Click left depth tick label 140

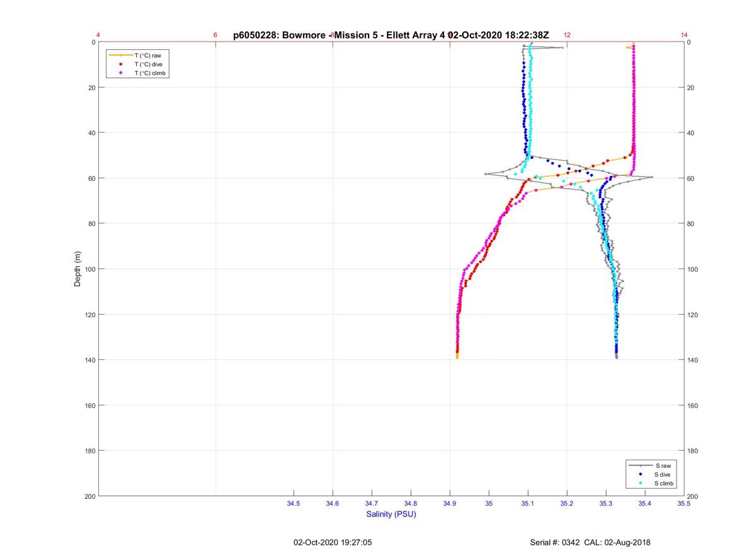click(89, 360)
